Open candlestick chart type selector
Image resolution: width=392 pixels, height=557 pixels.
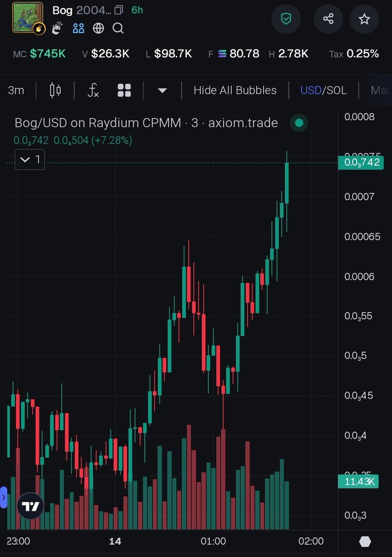tap(56, 90)
